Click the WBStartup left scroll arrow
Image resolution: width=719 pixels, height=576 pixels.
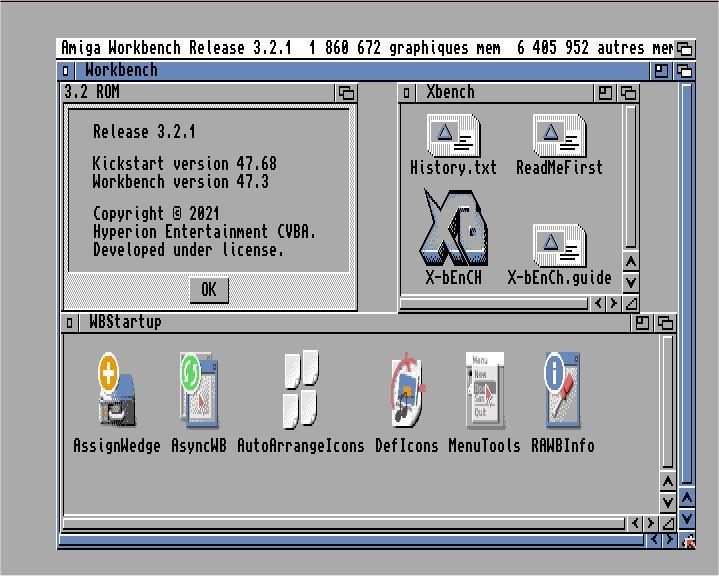635,523
